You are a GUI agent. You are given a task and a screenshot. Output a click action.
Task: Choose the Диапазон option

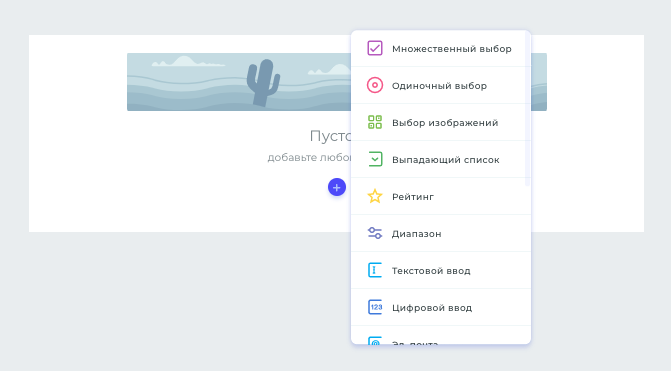click(x=441, y=233)
